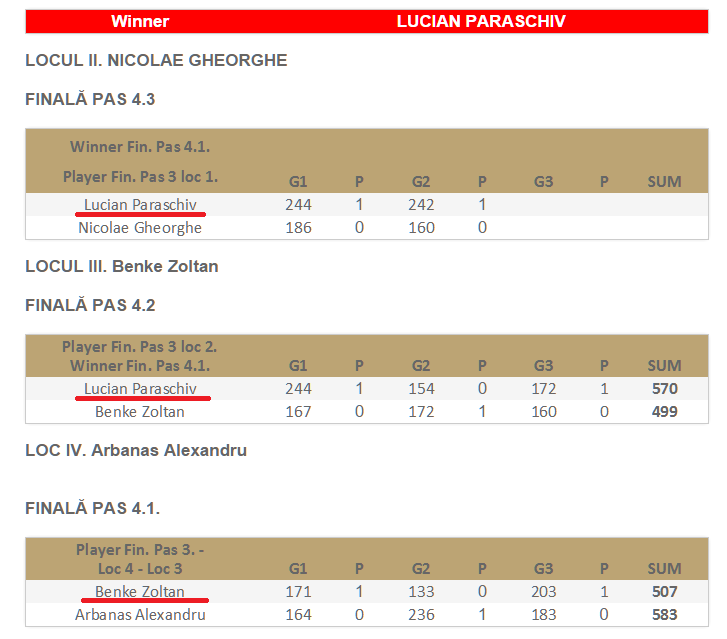Click Lucian Paraschiv's G2 score 242
Screen dimensions: 727x639
click(421, 204)
